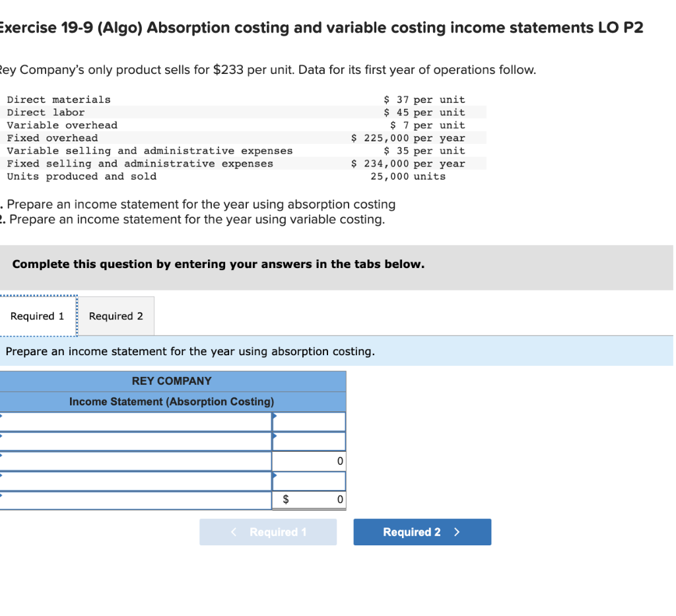Click the REY COMPANY table header
676x616 pixels.
click(x=173, y=381)
